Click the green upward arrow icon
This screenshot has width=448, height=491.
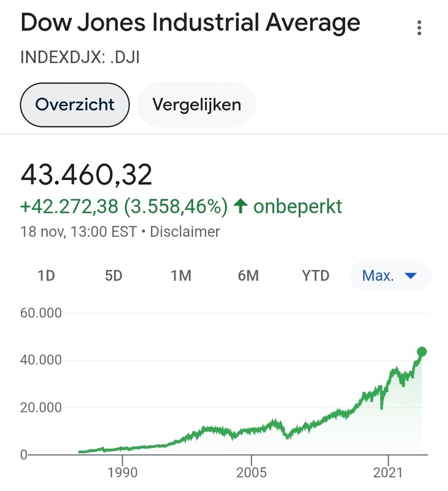[x=241, y=206]
